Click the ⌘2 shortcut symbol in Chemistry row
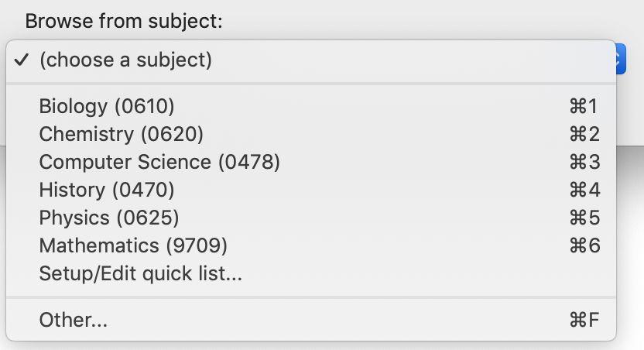The image size is (644, 350). pyautogui.click(x=584, y=134)
